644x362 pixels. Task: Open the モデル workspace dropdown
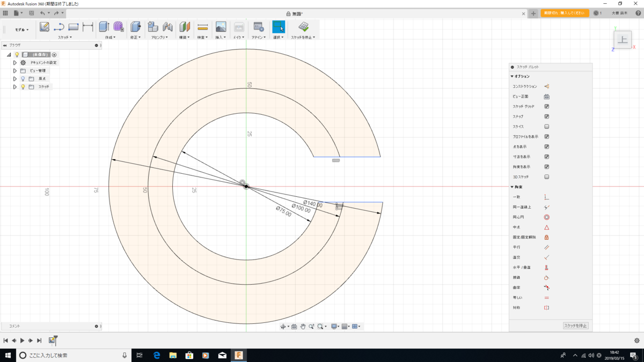pyautogui.click(x=21, y=29)
